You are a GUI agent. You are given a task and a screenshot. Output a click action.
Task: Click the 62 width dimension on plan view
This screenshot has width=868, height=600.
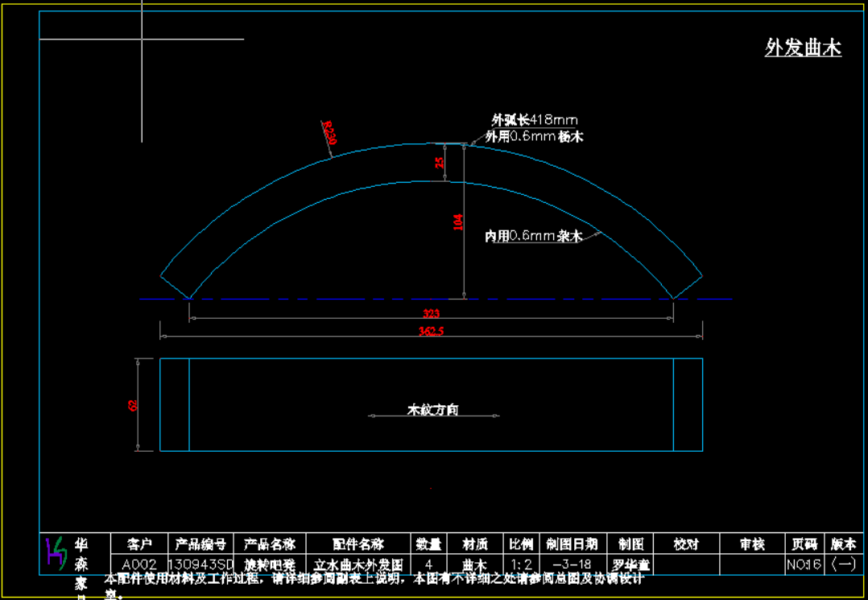134,405
